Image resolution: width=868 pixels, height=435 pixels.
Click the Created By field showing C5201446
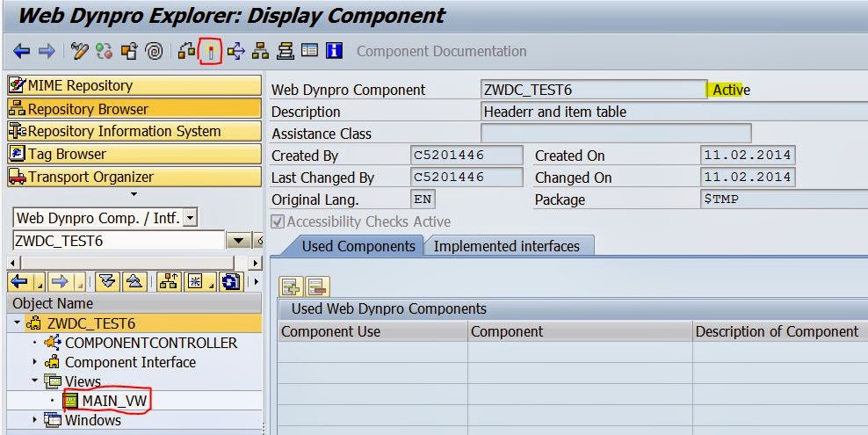(467, 156)
